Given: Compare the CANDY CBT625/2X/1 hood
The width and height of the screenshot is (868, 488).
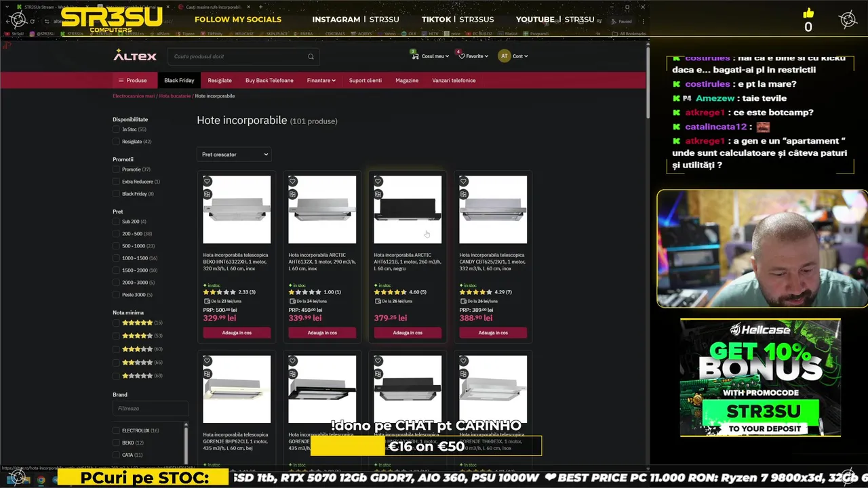Looking at the screenshot, I should click(x=464, y=194).
